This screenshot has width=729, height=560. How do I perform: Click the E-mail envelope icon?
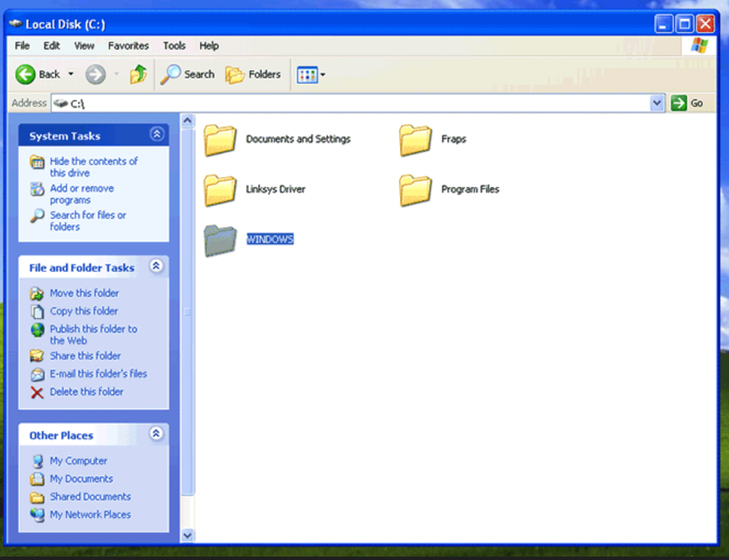coord(37,374)
